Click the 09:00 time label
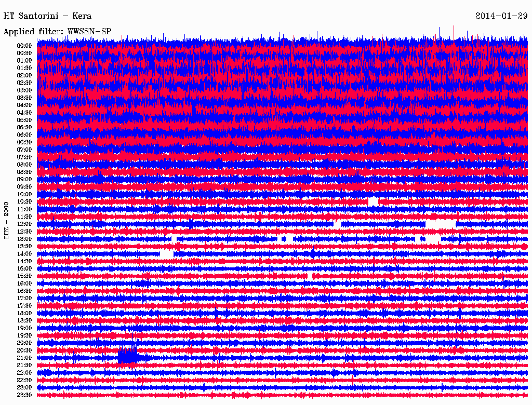 tap(24, 180)
